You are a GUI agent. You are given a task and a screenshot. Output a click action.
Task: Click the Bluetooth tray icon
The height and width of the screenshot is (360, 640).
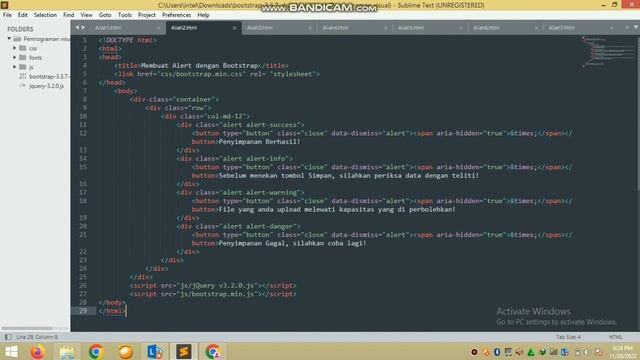497,352
